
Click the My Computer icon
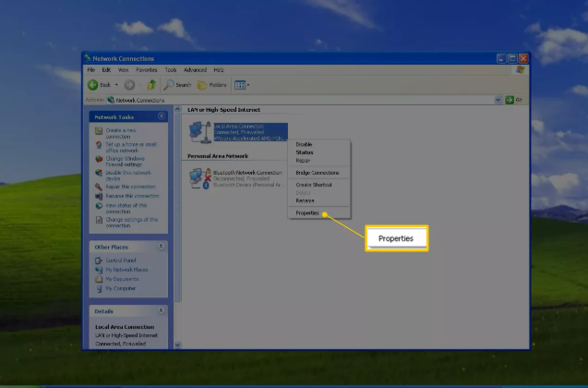99,288
